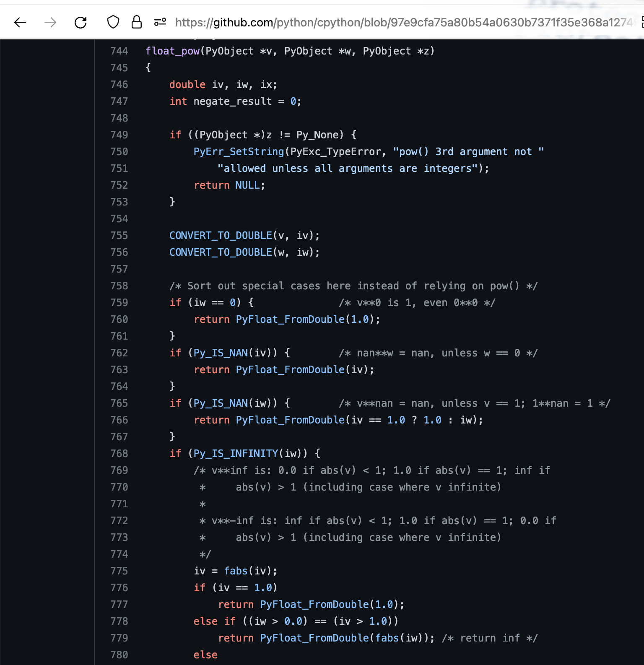Click line number 749
The width and height of the screenshot is (644, 665).
click(x=119, y=135)
